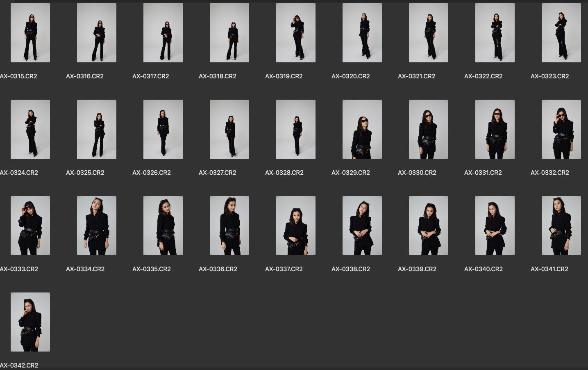
Task: Select the AX-0335.CR2 photo thumbnail
Action: click(x=163, y=226)
